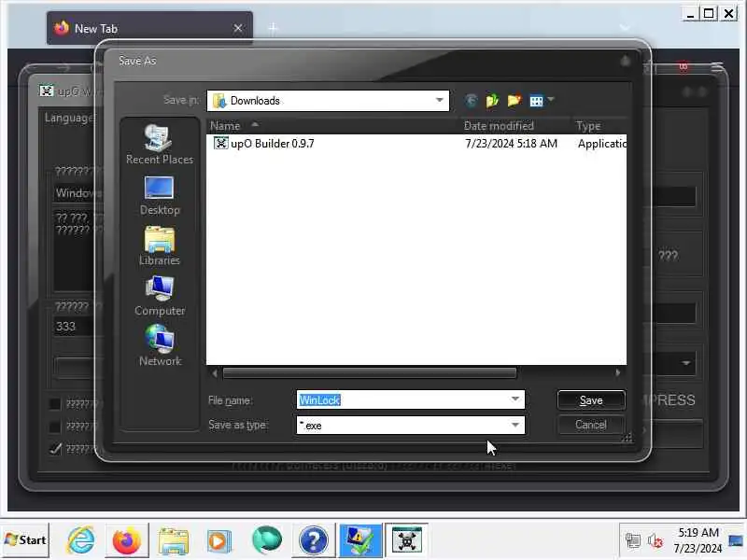747x560 pixels.
Task: Open the Help question mark taskbar icon
Action: point(313,540)
